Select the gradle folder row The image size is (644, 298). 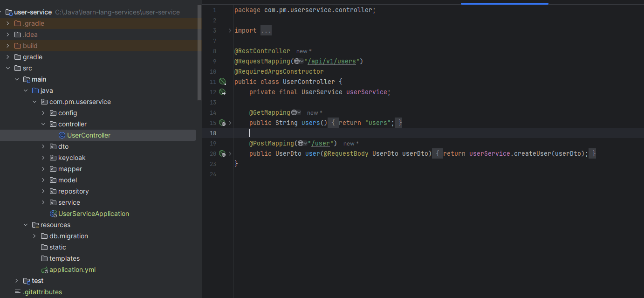(98, 57)
